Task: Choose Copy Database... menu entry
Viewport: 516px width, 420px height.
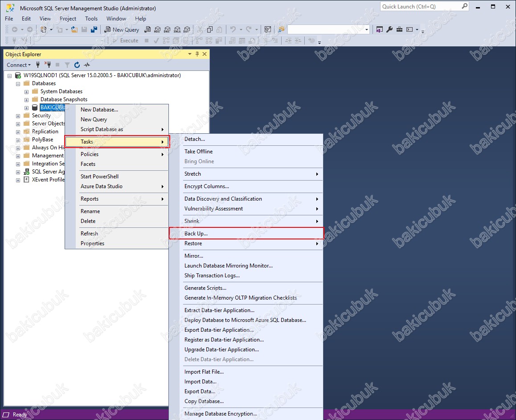Action: (x=246, y=401)
